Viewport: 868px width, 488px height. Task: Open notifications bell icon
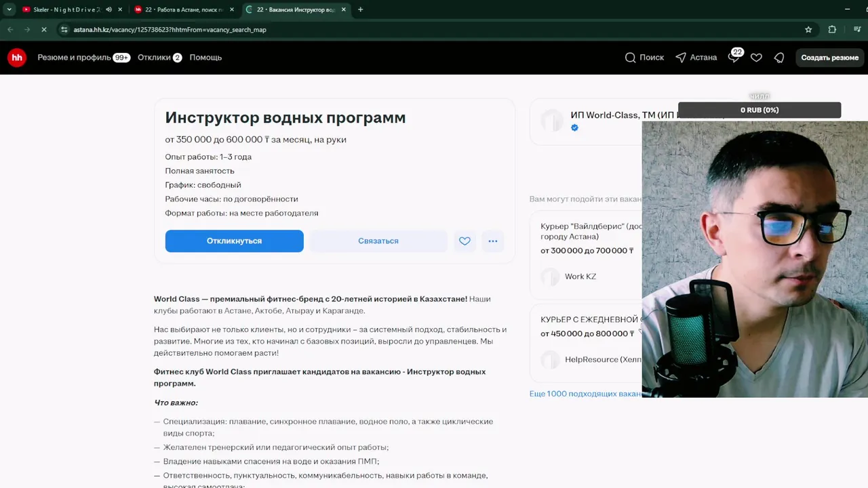click(779, 58)
